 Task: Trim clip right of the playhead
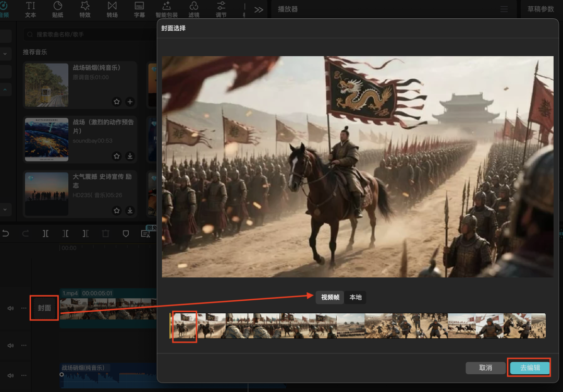click(85, 234)
